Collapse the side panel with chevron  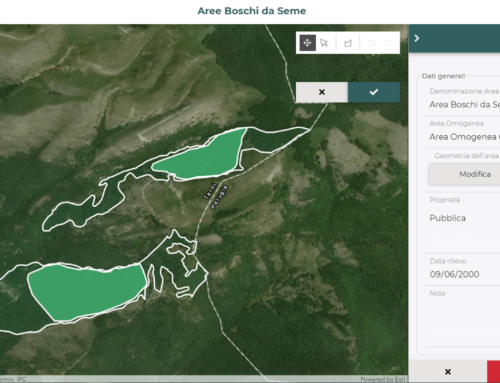pos(417,38)
